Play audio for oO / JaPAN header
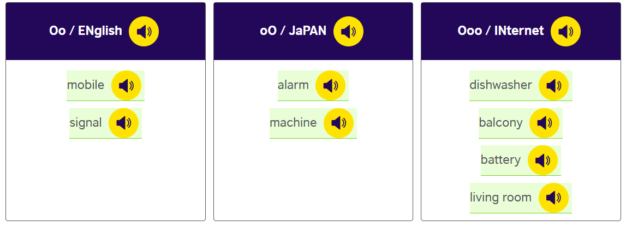The width and height of the screenshot is (644, 232). (348, 31)
